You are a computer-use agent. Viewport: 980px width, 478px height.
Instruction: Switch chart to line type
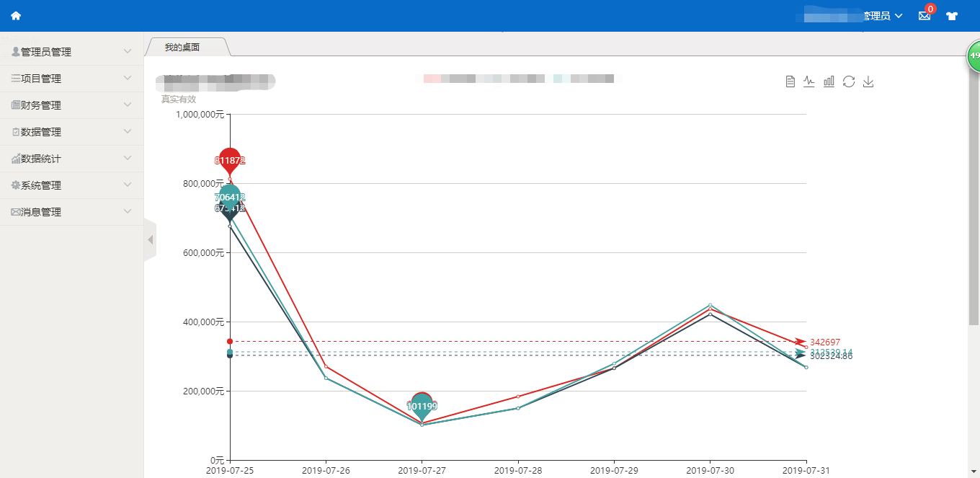[809, 81]
